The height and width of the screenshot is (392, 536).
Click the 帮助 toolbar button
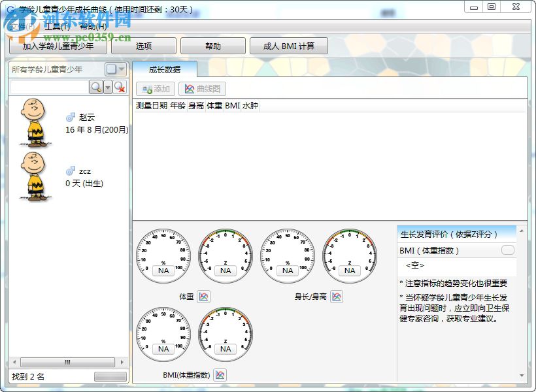tap(213, 46)
